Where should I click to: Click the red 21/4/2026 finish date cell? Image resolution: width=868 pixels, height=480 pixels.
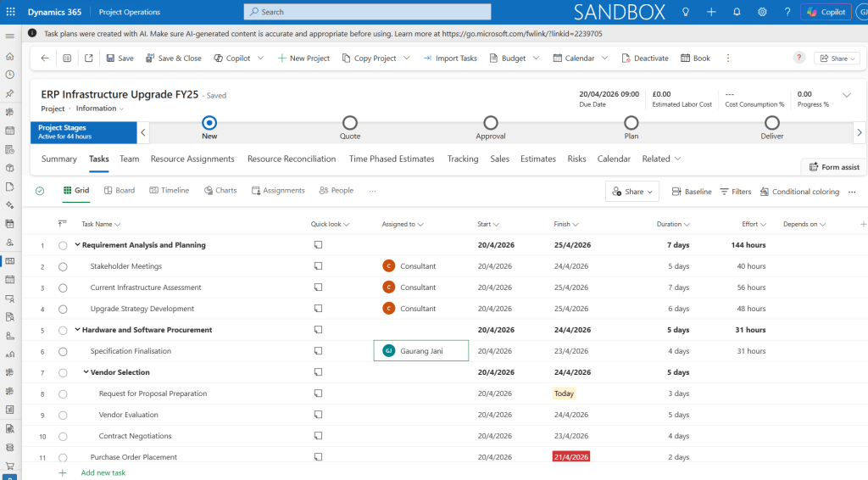(570, 457)
